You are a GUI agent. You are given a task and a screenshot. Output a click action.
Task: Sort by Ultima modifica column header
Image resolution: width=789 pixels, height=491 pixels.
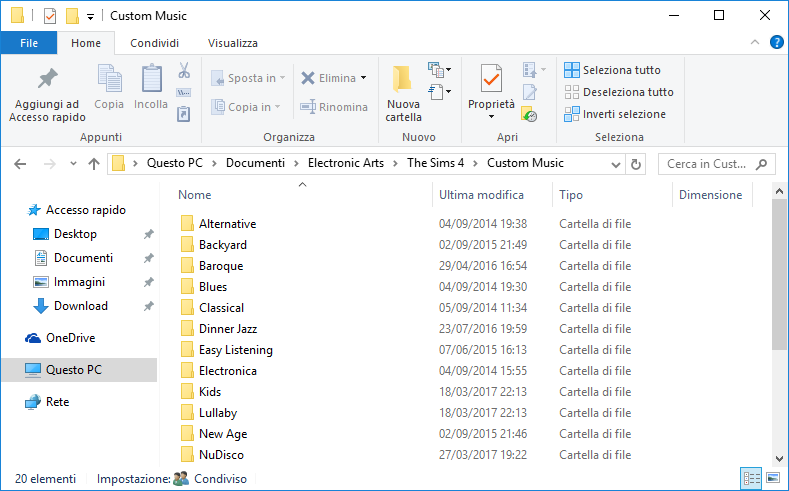[481, 195]
